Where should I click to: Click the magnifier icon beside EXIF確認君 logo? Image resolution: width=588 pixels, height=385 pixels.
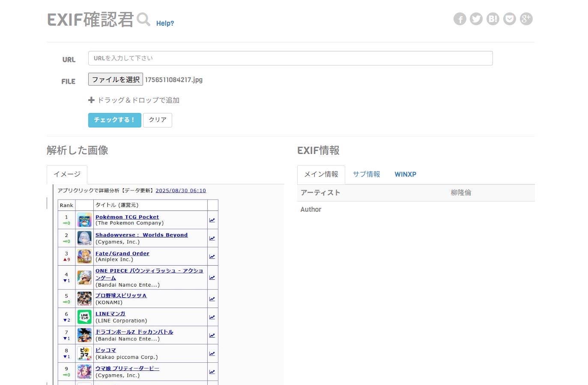143,19
